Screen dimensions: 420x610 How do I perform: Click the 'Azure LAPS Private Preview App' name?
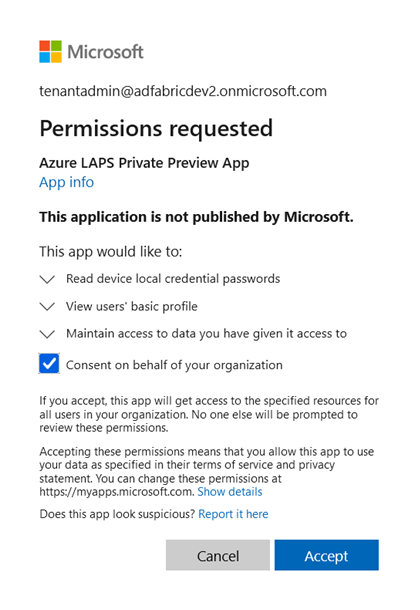pyautogui.click(x=144, y=163)
